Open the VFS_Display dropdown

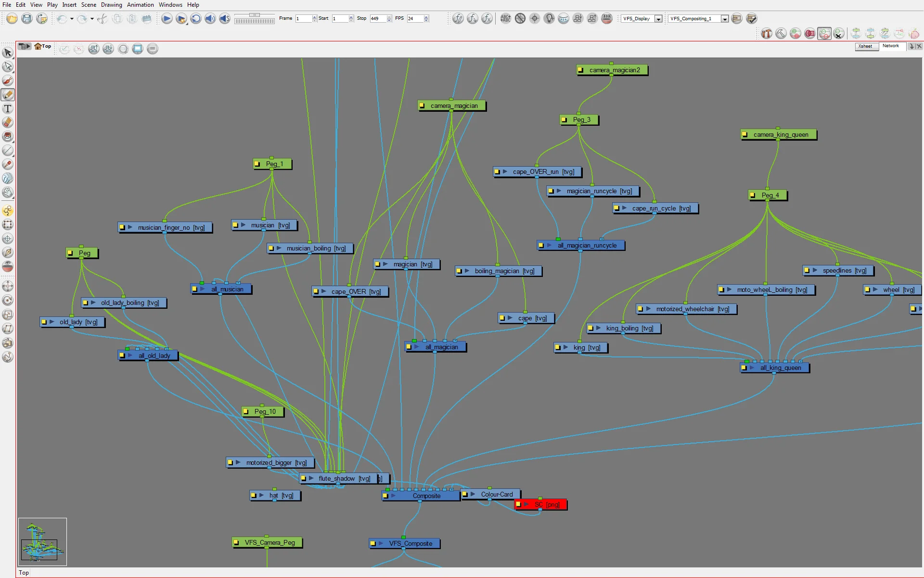pyautogui.click(x=658, y=19)
